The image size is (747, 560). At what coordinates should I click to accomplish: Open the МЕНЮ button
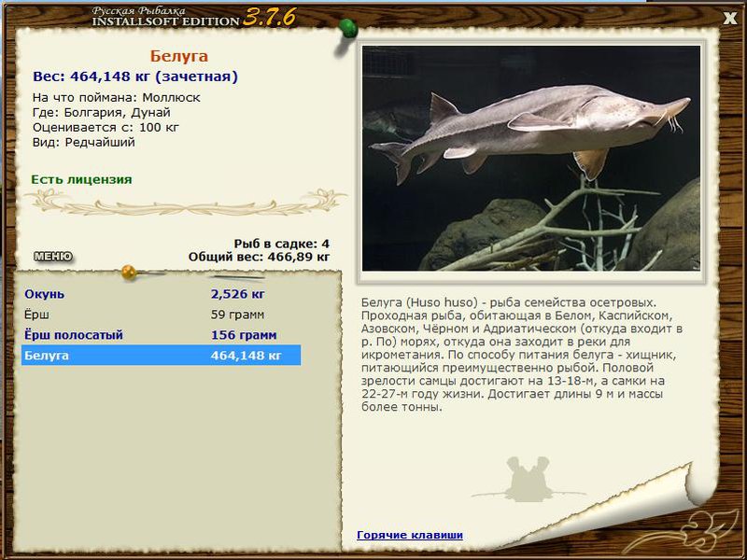pos(53,257)
